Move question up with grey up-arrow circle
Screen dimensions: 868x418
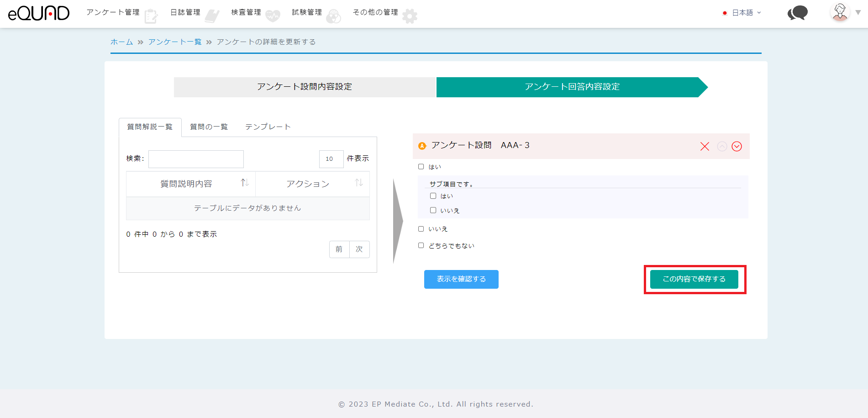tap(722, 146)
